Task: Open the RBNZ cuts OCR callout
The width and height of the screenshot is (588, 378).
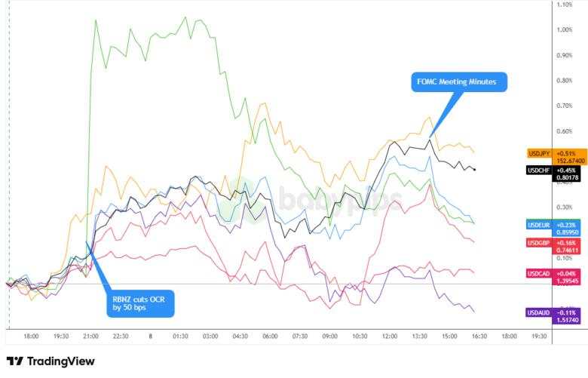Action: click(x=139, y=303)
